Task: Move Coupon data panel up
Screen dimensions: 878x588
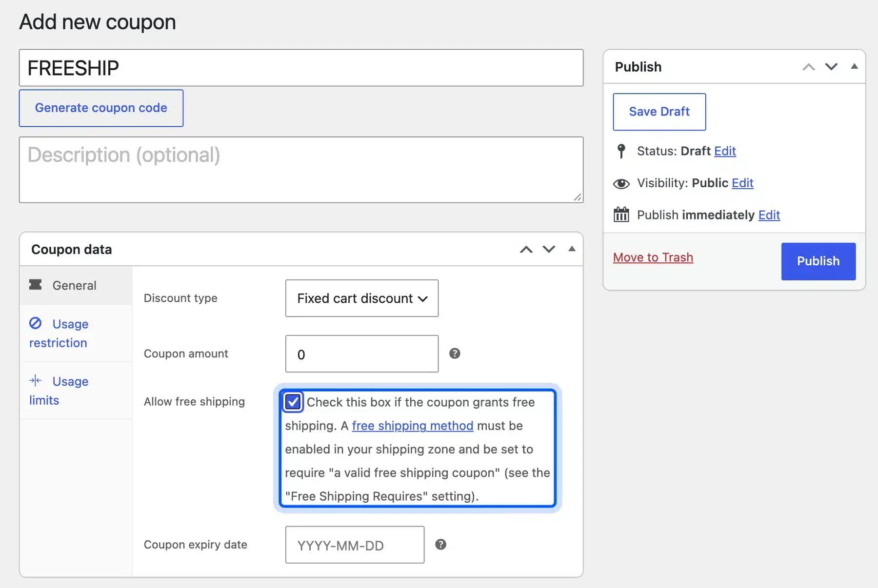Action: click(526, 250)
